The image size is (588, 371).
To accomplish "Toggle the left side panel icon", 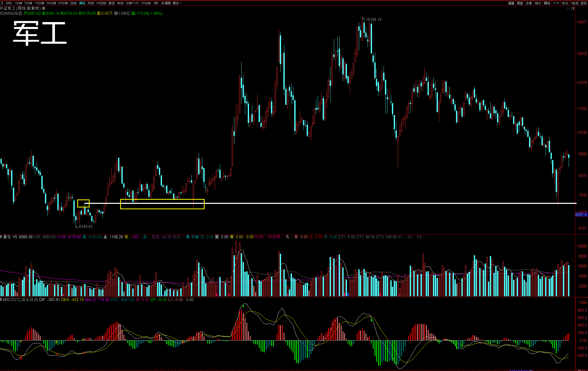I will coord(1,3).
